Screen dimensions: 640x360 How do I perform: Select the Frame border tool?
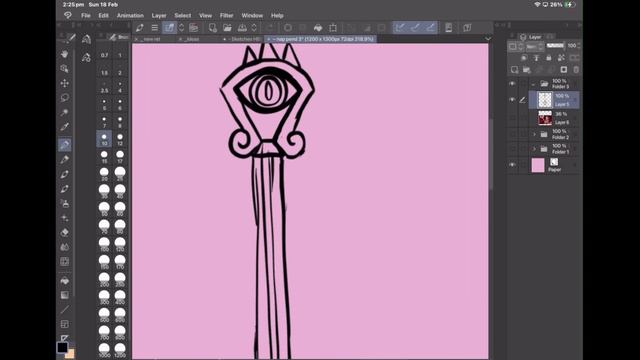pyautogui.click(x=64, y=324)
